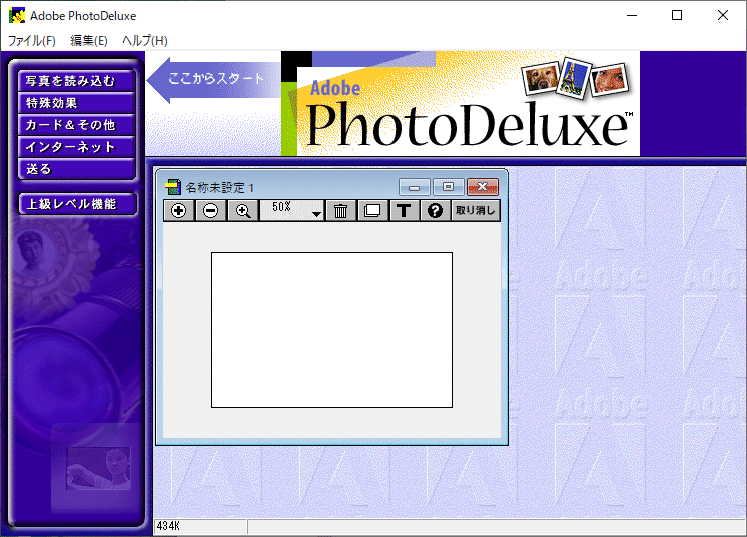
Task: Click the インターネット button
Action: coord(77,147)
